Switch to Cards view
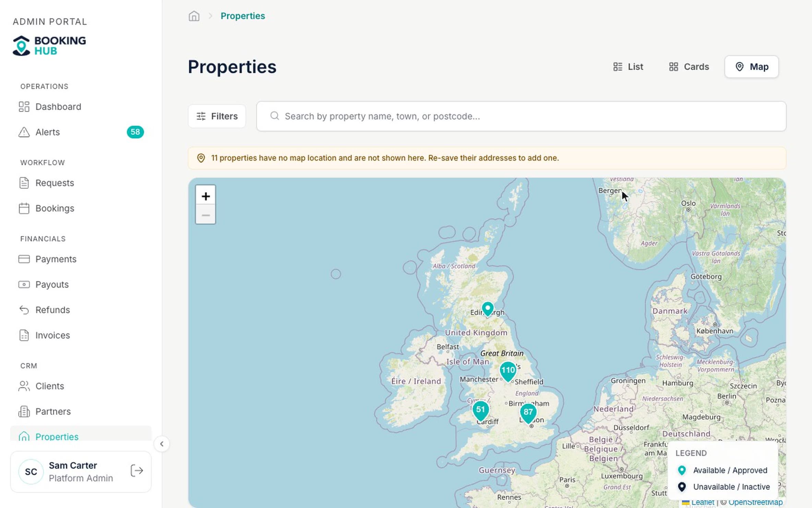Viewport: 812px width, 508px height. point(689,67)
